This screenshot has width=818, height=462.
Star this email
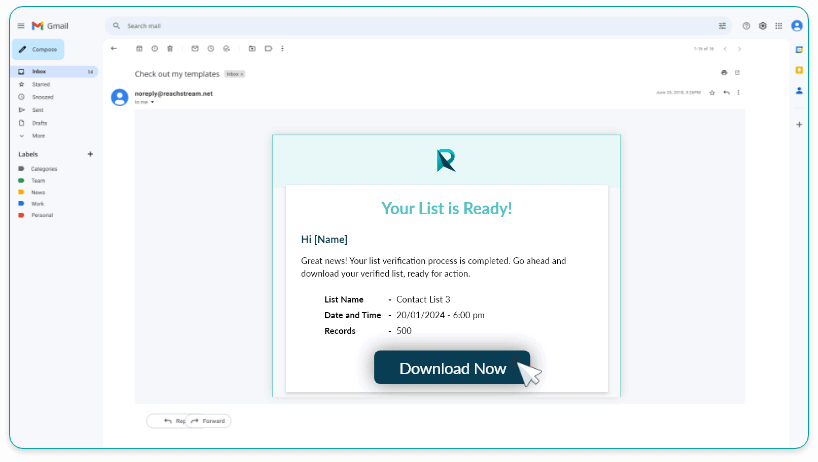click(x=712, y=93)
